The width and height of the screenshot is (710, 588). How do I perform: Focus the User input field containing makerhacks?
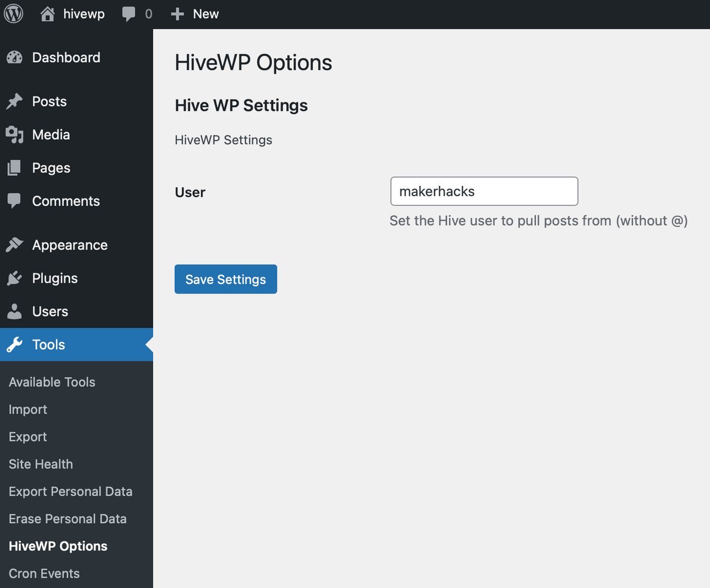coord(484,191)
